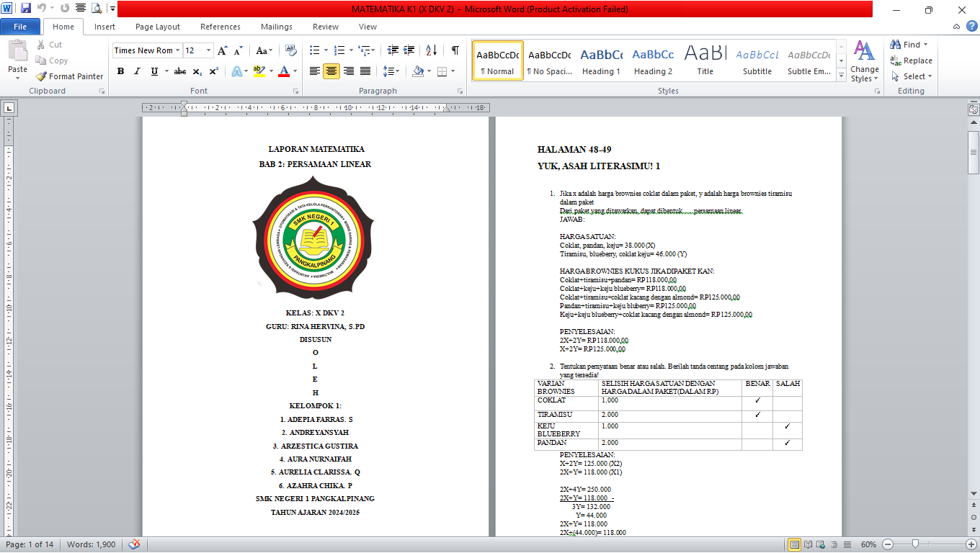Viewport: 980px width, 553px height.
Task: Open the font size dropdown showing 12
Action: [209, 50]
